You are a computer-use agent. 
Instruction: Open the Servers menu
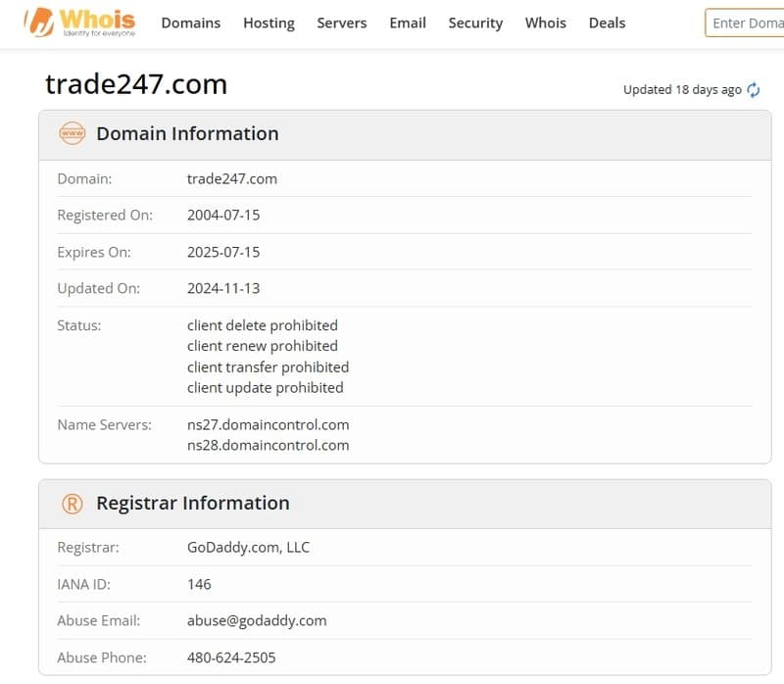coord(342,23)
